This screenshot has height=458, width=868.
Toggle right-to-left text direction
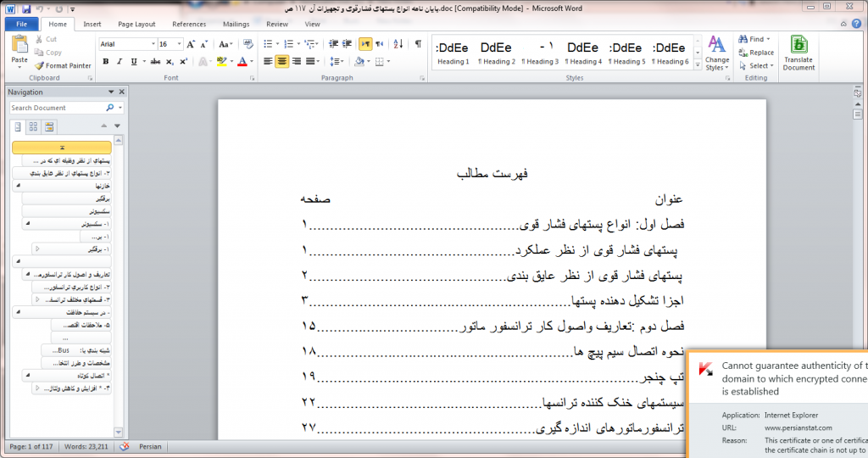click(x=365, y=43)
